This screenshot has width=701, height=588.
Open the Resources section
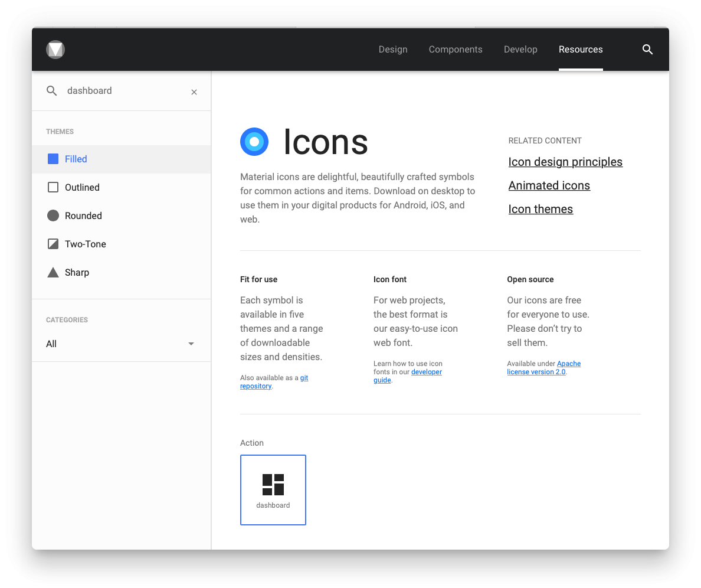point(581,49)
